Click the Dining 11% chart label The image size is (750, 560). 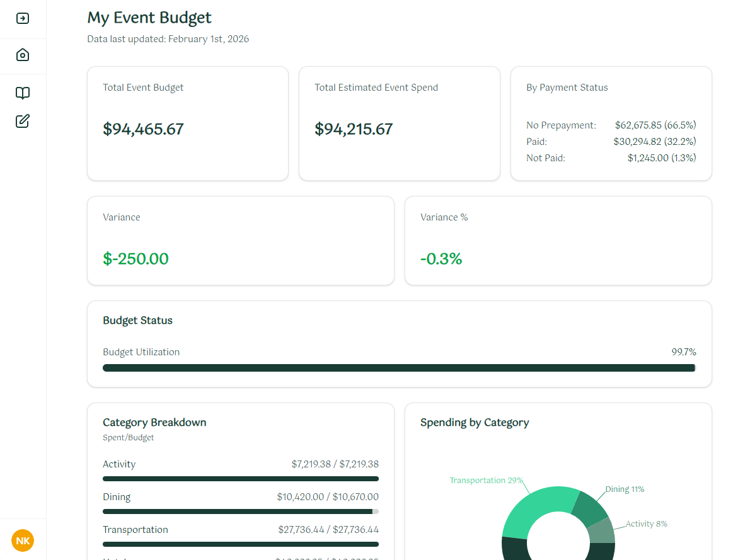pyautogui.click(x=625, y=489)
